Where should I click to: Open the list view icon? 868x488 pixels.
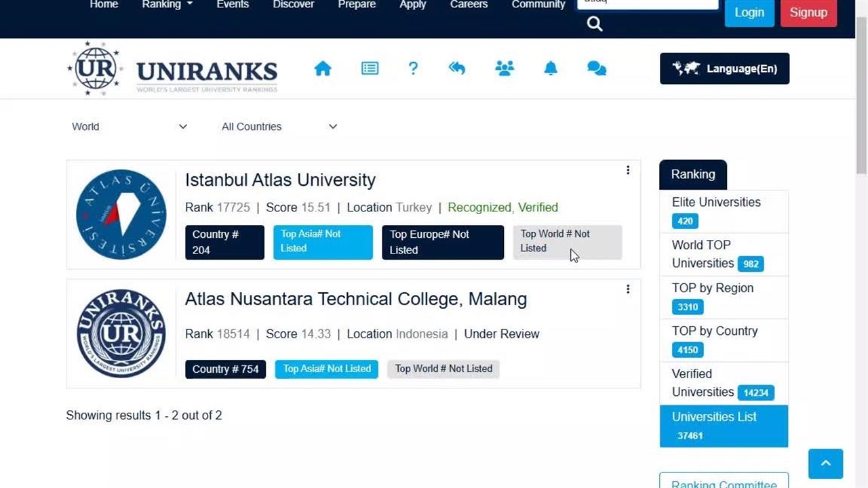coord(370,68)
